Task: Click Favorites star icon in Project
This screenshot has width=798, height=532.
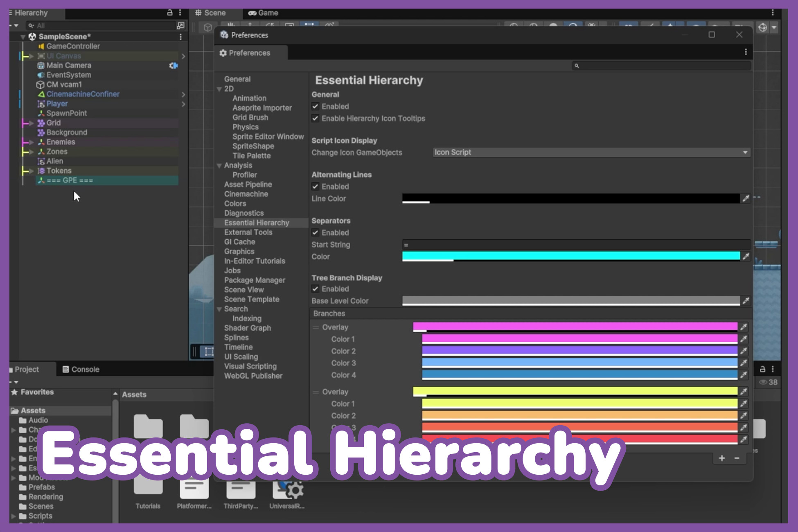Action: click(14, 392)
